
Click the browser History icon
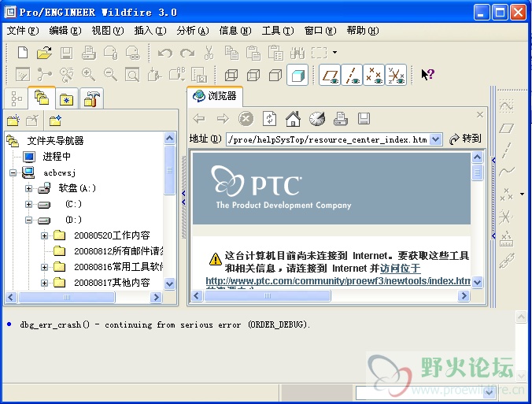(x=317, y=119)
